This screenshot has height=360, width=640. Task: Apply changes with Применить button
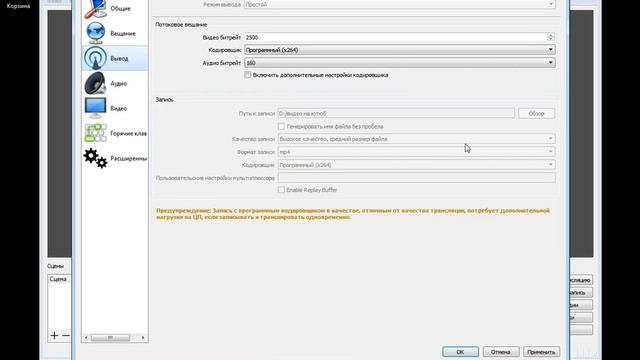541,352
